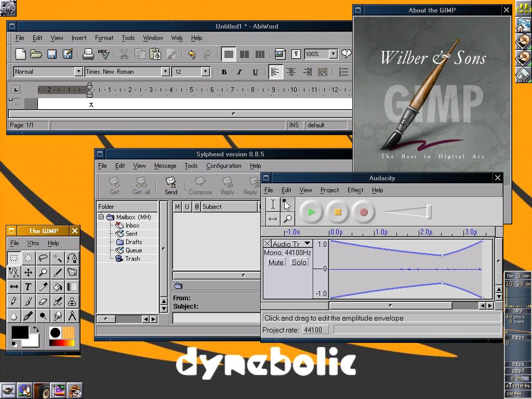Open the Audio Track name dropdown menu
The height and width of the screenshot is (399, 532).
click(x=307, y=244)
